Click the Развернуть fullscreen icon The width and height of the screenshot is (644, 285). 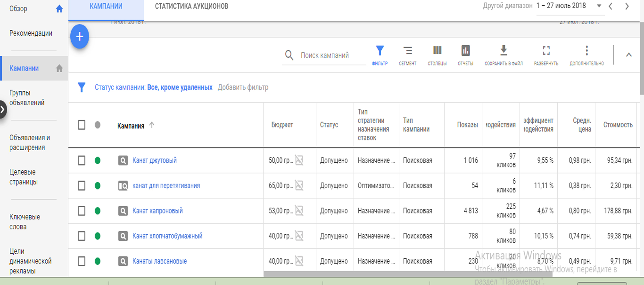pos(546,50)
